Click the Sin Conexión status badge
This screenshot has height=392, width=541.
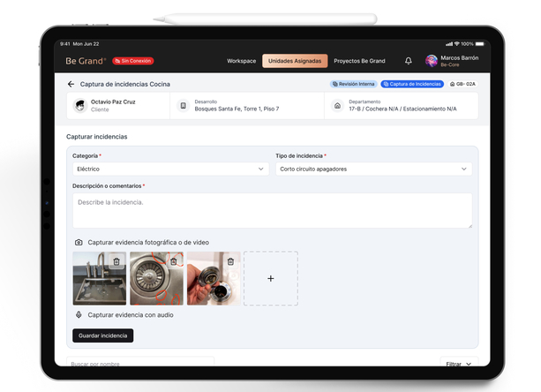[132, 61]
